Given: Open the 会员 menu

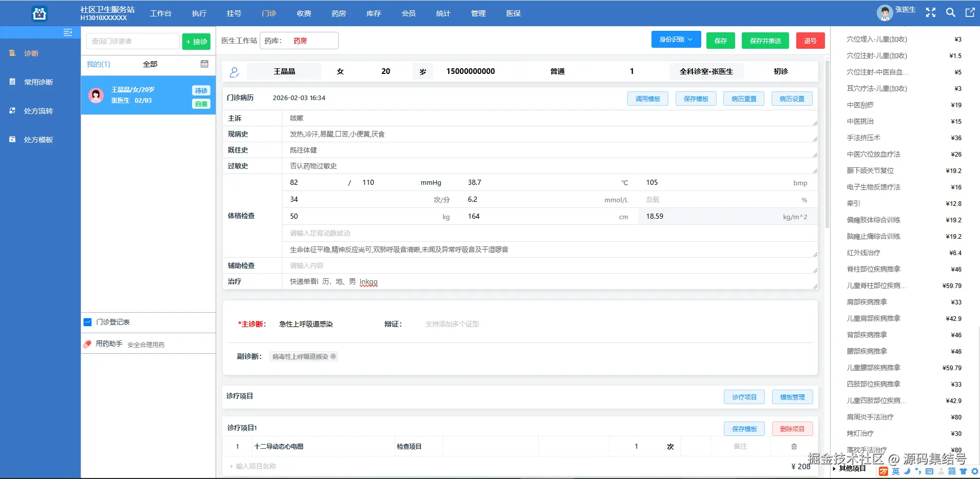Looking at the screenshot, I should pyautogui.click(x=409, y=13).
